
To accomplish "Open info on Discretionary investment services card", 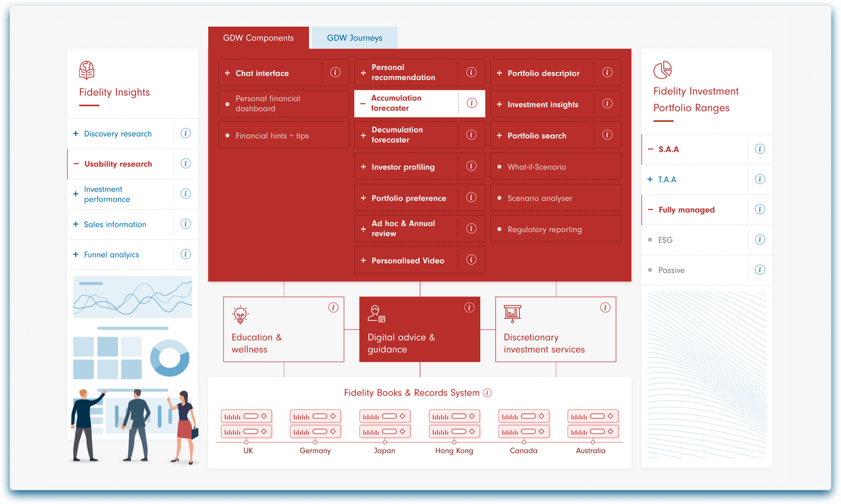I will (606, 307).
